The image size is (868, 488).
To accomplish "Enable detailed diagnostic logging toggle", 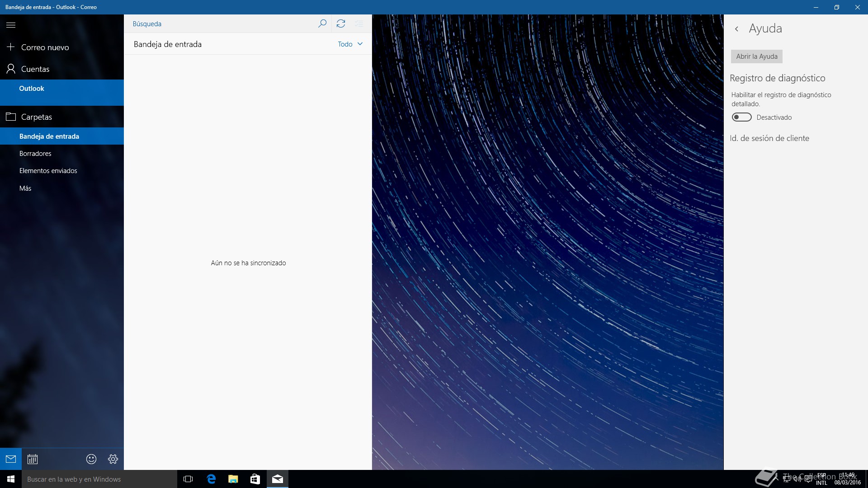I will 741,117.
